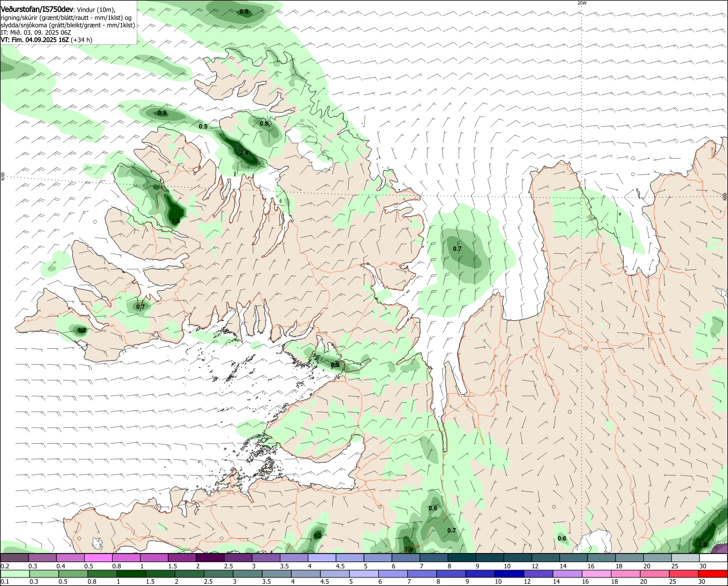This screenshot has width=728, height=586.
Task: Pick the pale grey swatch labeled 25 in upper row
Action: (685, 558)
